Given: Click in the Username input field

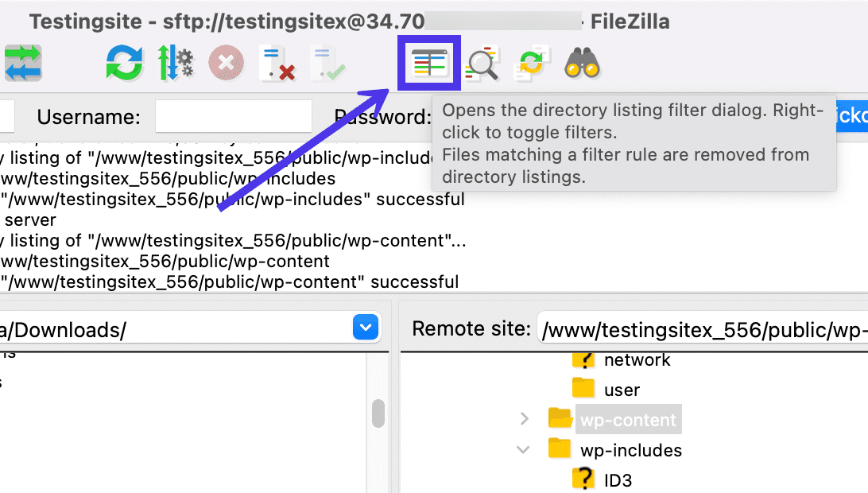Looking at the screenshot, I should pyautogui.click(x=233, y=116).
